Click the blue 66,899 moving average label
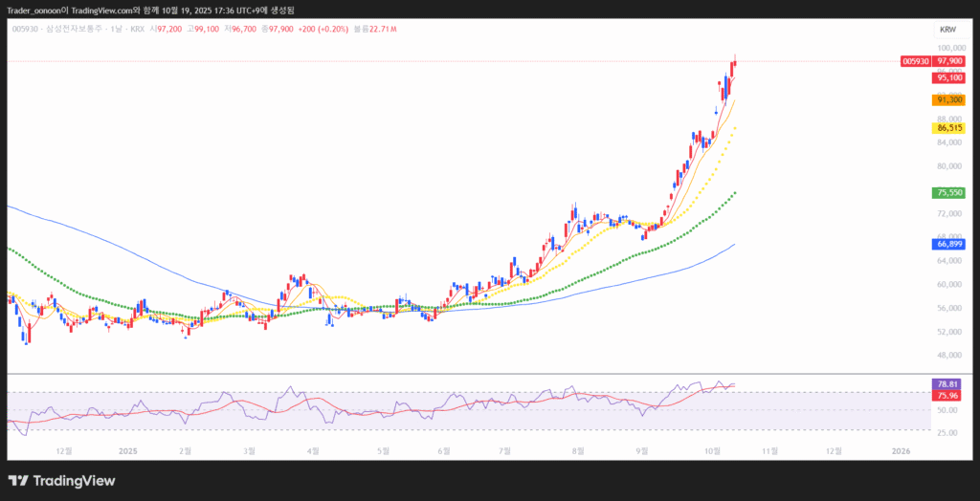The image size is (980, 501). (948, 244)
